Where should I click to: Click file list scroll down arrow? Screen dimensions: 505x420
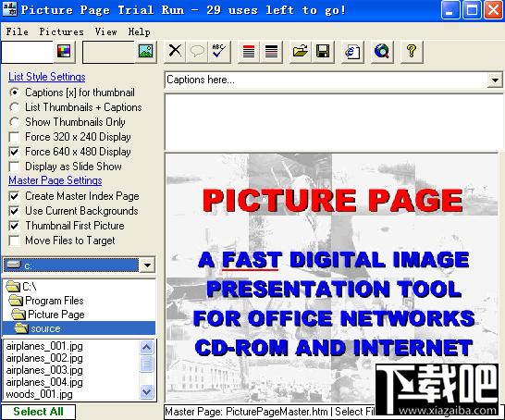(146, 392)
